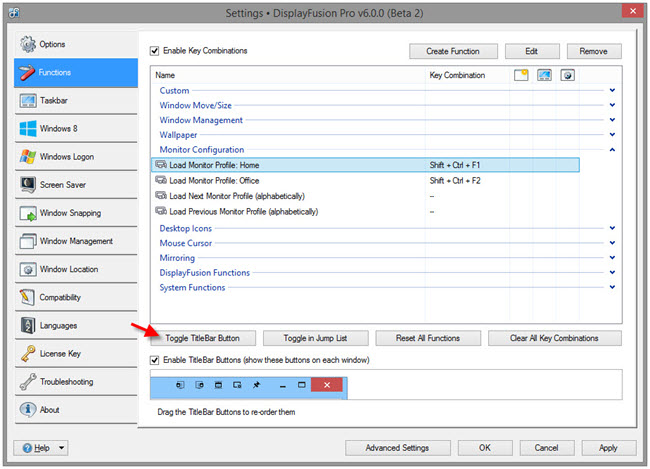
Task: Click the Edit button
Action: coord(532,51)
